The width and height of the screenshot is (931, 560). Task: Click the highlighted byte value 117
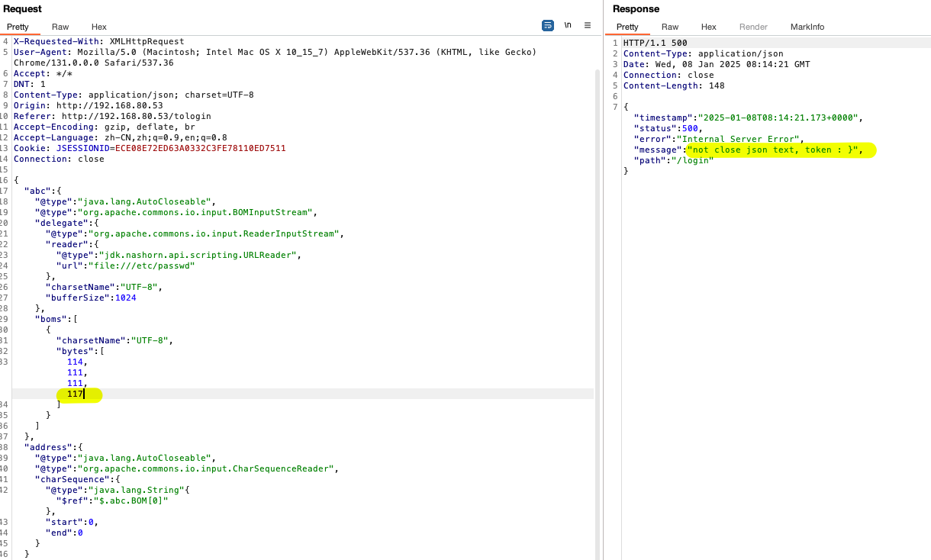coord(76,394)
